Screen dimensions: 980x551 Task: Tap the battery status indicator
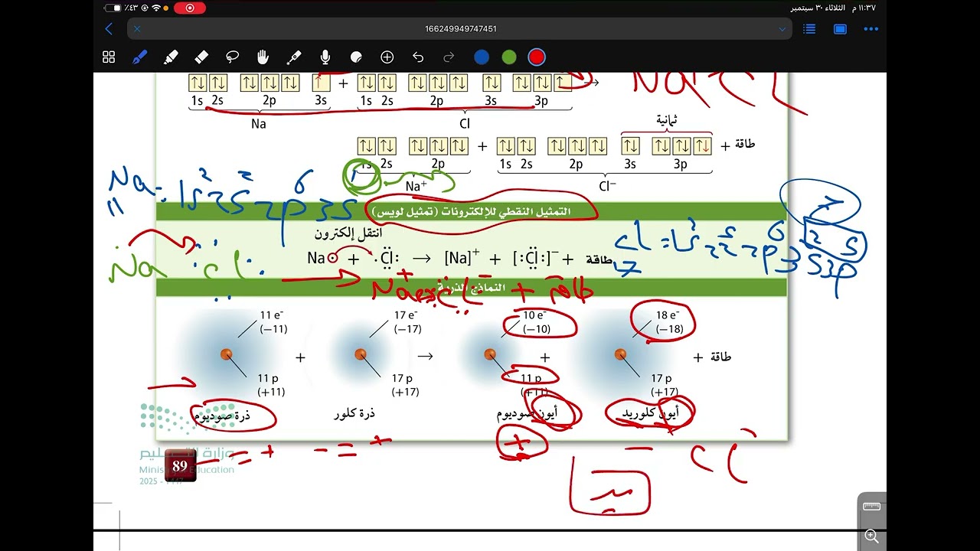click(x=113, y=8)
